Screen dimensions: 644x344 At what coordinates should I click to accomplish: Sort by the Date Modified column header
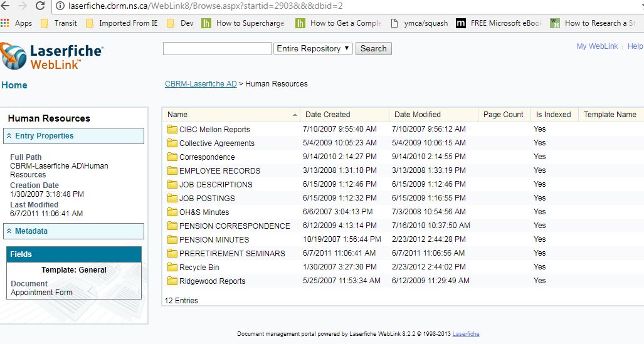tap(417, 115)
